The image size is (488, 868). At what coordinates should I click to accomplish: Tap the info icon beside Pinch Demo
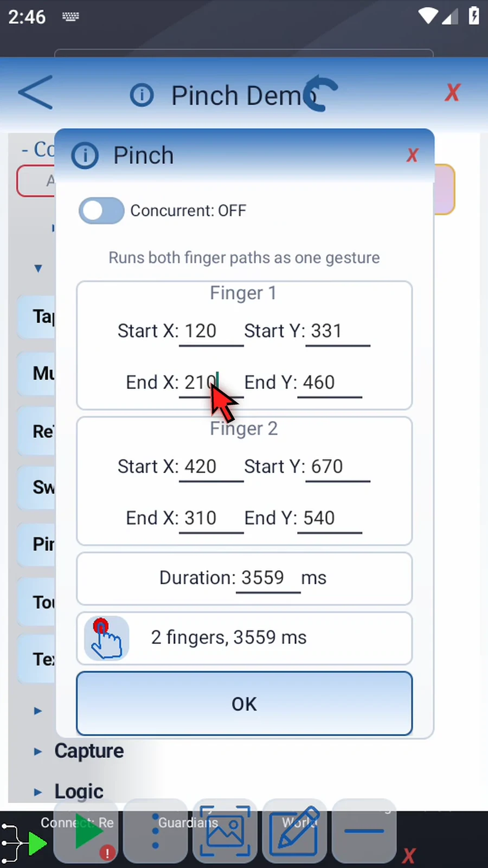(142, 95)
